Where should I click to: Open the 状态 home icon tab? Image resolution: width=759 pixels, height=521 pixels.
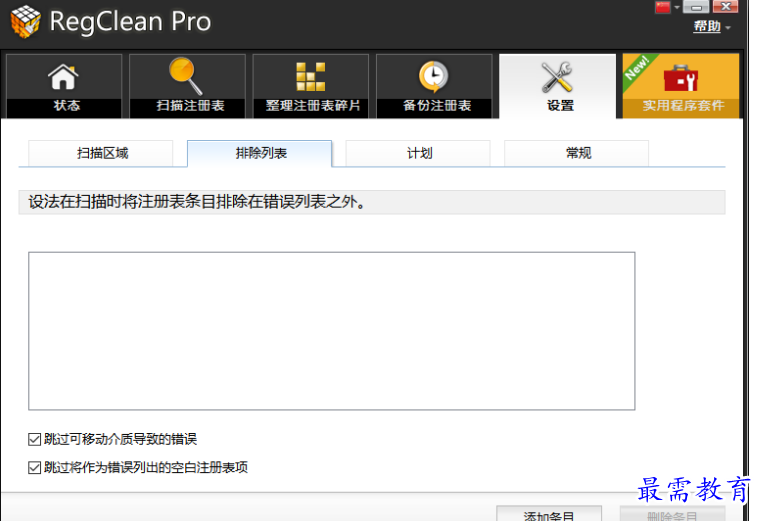point(64,86)
